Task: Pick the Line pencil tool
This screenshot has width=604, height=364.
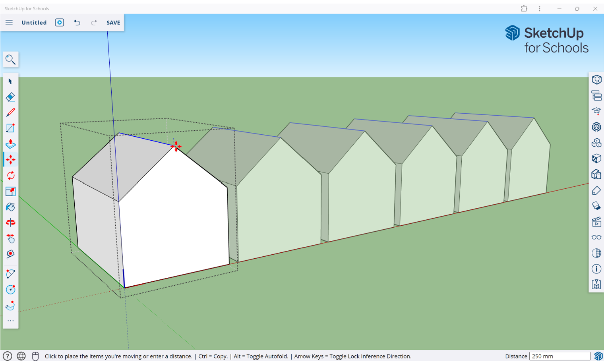Action: click(10, 112)
